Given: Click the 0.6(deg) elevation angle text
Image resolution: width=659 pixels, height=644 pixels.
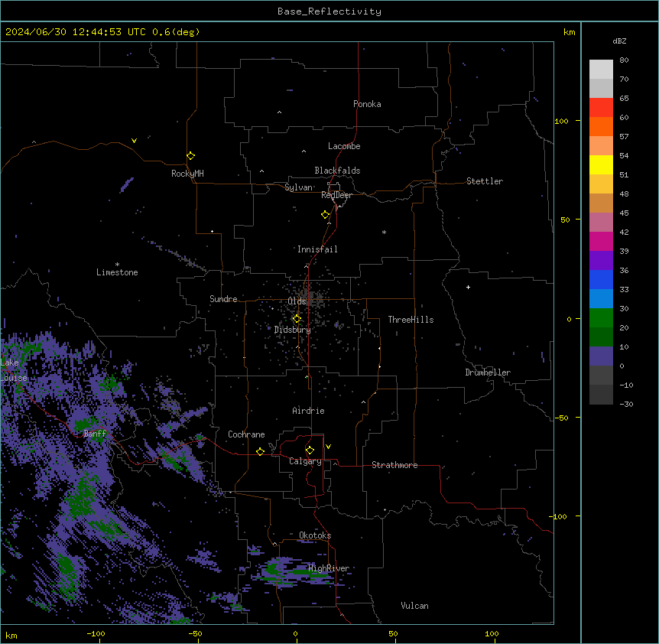Looking at the screenshot, I should [x=176, y=32].
